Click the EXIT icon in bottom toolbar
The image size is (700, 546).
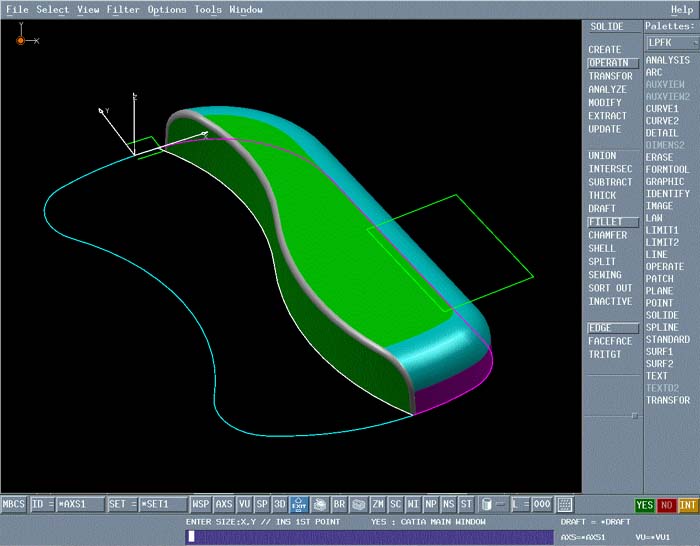299,505
